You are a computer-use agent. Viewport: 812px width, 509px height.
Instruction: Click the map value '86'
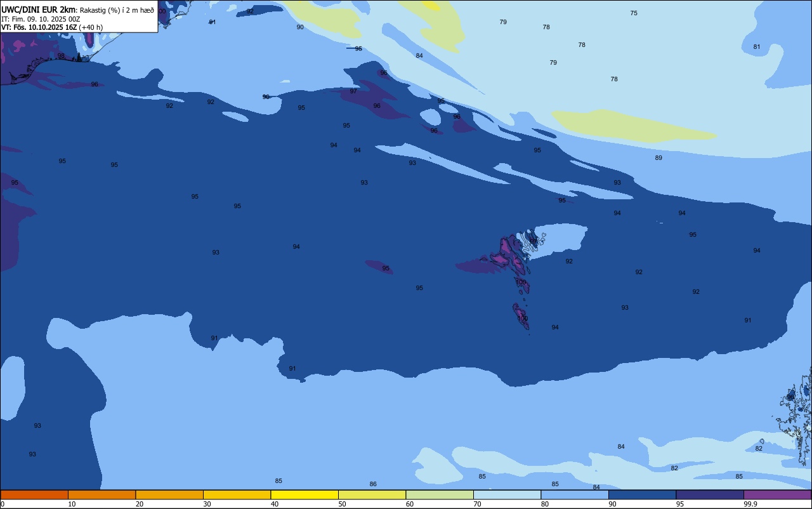pyautogui.click(x=373, y=484)
